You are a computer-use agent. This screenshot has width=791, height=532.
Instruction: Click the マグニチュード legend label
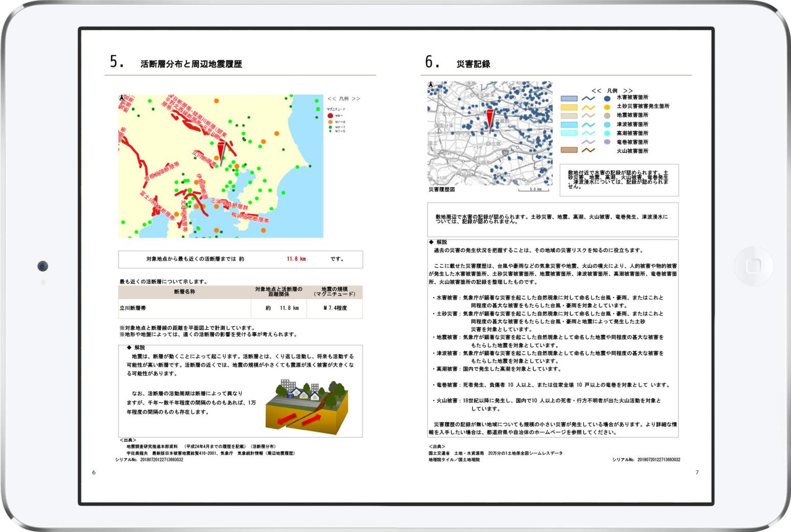(x=336, y=109)
